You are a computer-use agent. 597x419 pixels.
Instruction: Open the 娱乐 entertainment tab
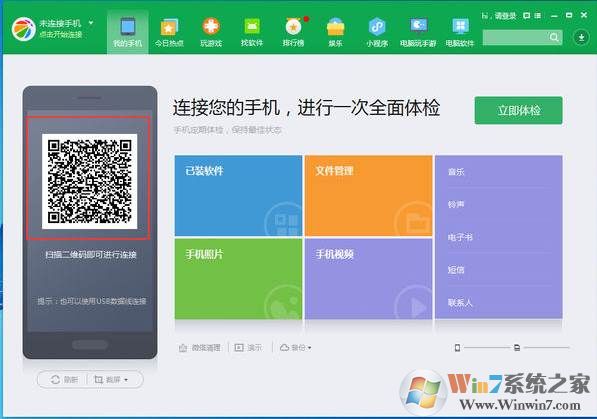pos(335,32)
